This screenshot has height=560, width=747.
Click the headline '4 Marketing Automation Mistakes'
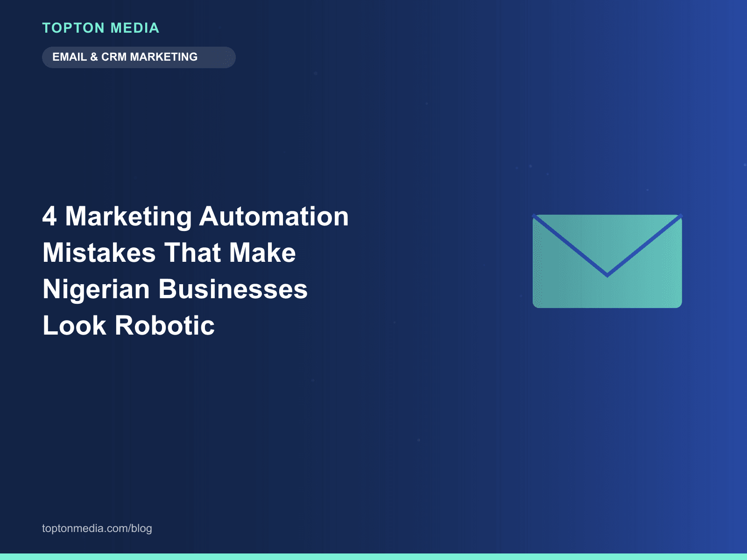196,271
